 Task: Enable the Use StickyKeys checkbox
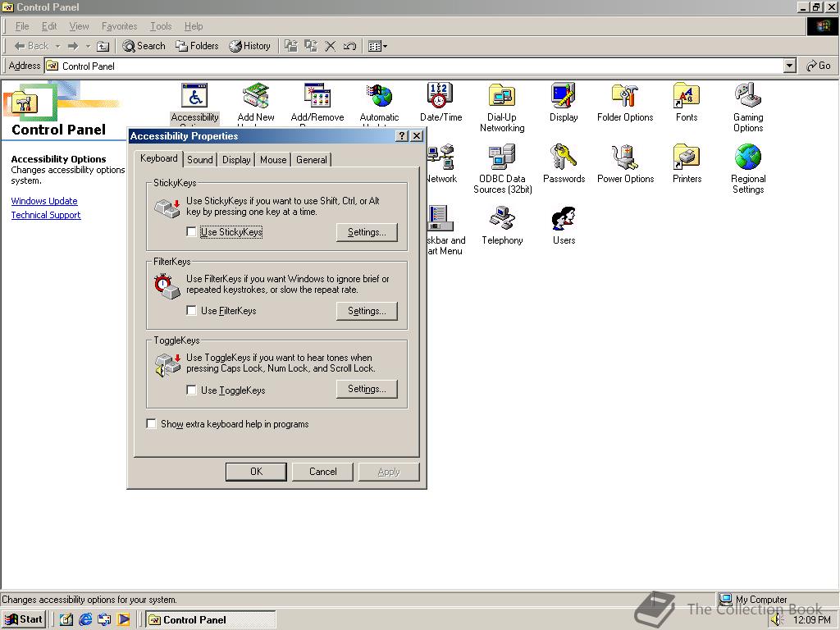pyautogui.click(x=191, y=231)
